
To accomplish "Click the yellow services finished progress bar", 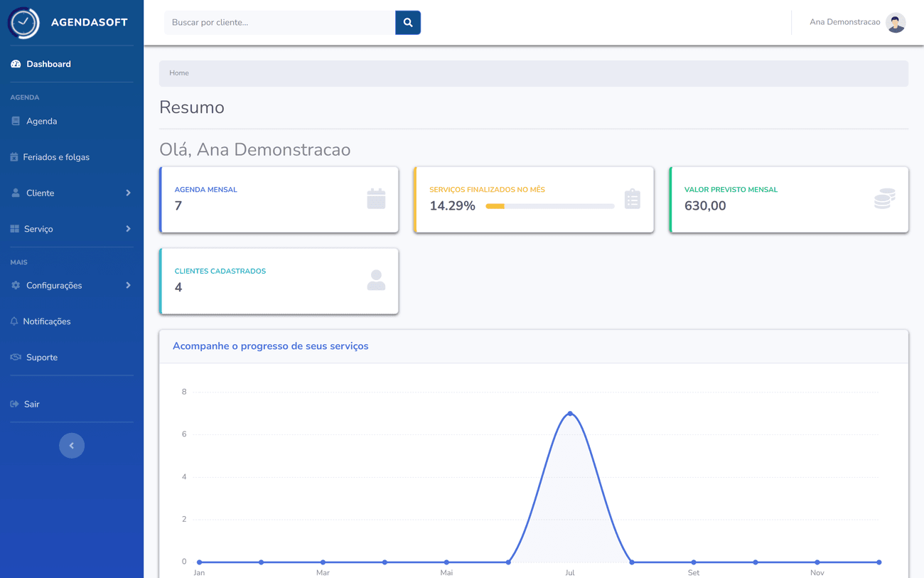I will click(x=550, y=206).
